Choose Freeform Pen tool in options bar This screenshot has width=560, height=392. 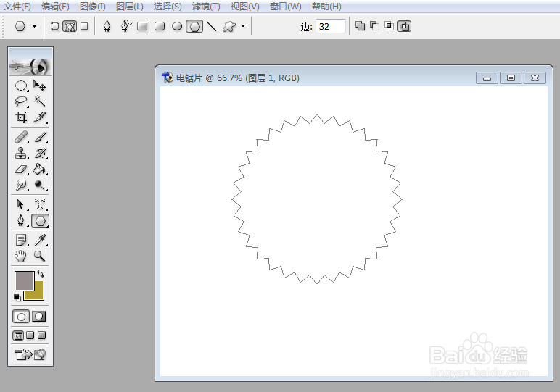tap(125, 26)
